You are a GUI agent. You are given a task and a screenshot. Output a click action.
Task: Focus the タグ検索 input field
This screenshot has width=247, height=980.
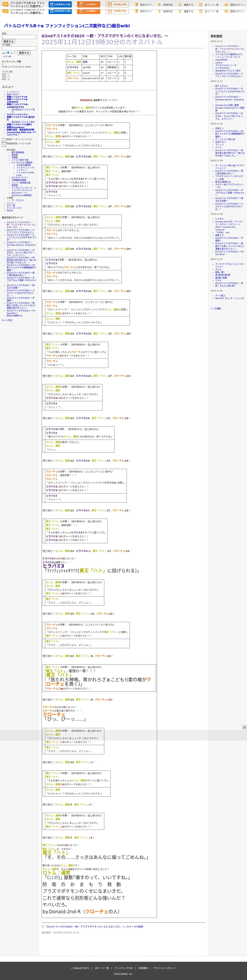click(19, 48)
